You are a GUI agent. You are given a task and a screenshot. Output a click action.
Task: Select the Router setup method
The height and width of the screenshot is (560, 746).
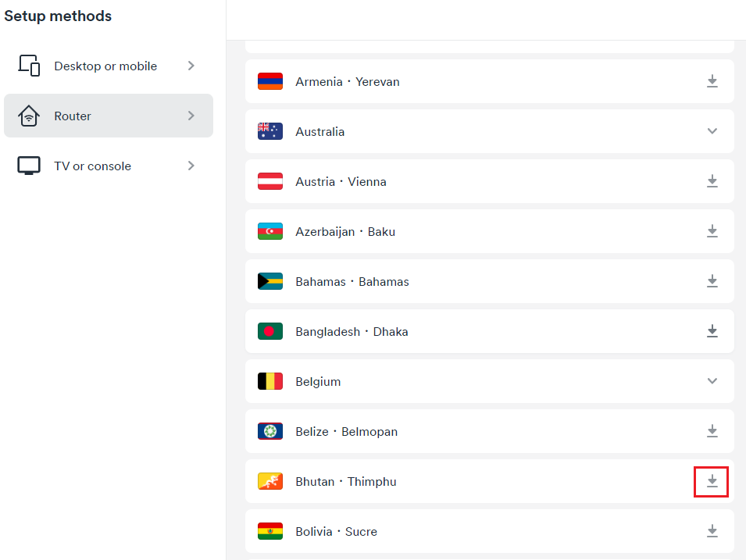point(73,116)
